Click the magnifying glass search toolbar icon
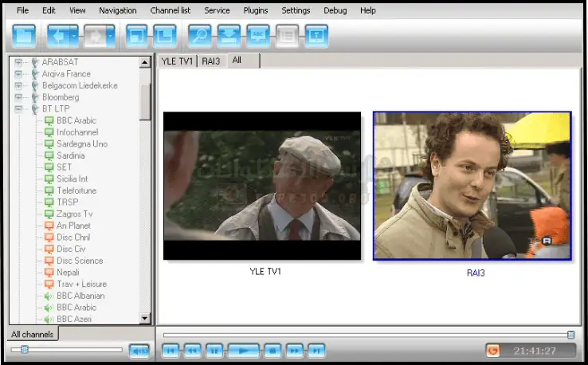 198,37
